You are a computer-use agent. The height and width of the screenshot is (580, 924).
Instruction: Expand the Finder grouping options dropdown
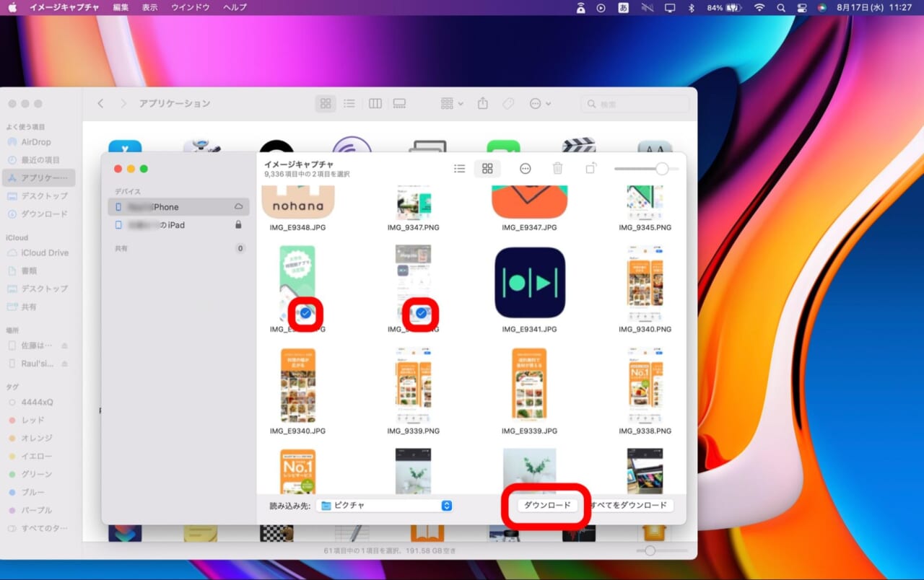[452, 104]
